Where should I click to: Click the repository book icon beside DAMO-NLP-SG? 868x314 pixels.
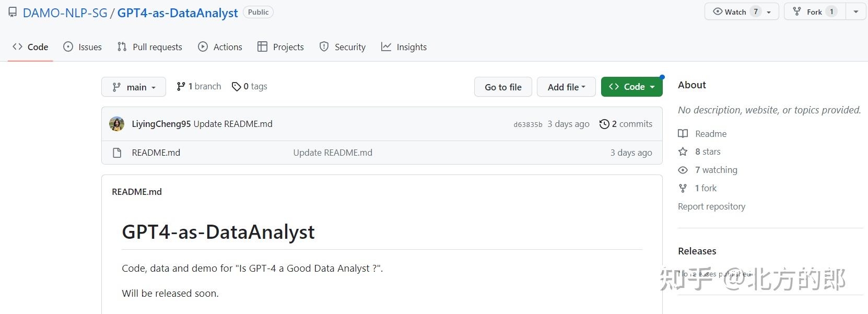(13, 12)
